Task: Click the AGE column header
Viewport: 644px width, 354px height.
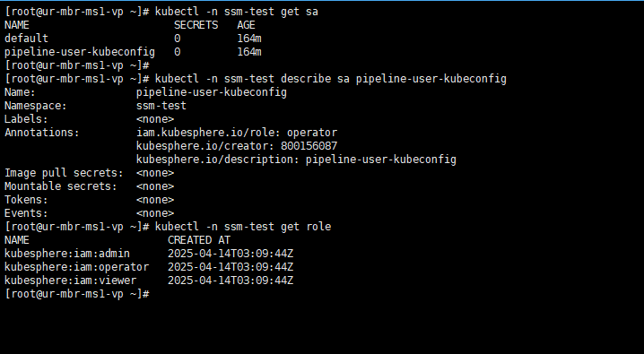Action: [x=246, y=25]
